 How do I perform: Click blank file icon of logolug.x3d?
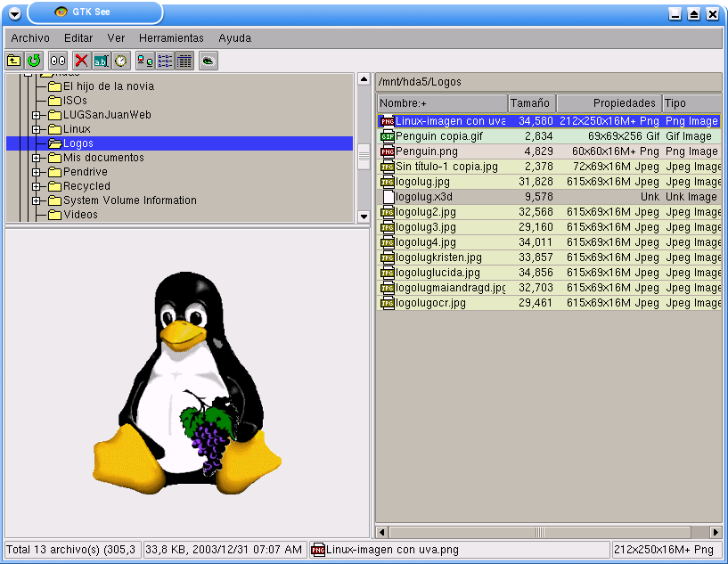coord(389,197)
